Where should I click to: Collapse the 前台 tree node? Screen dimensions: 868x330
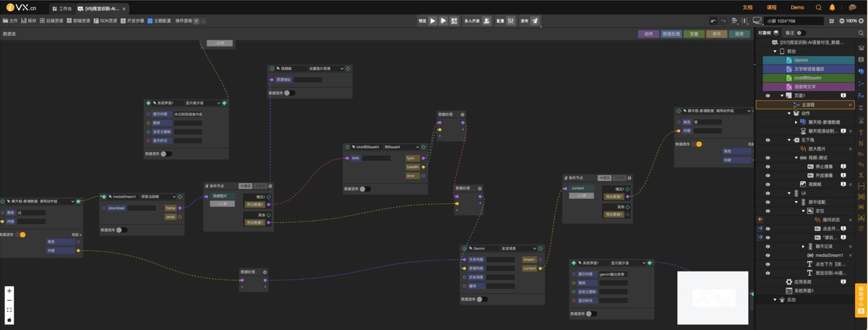pos(775,51)
